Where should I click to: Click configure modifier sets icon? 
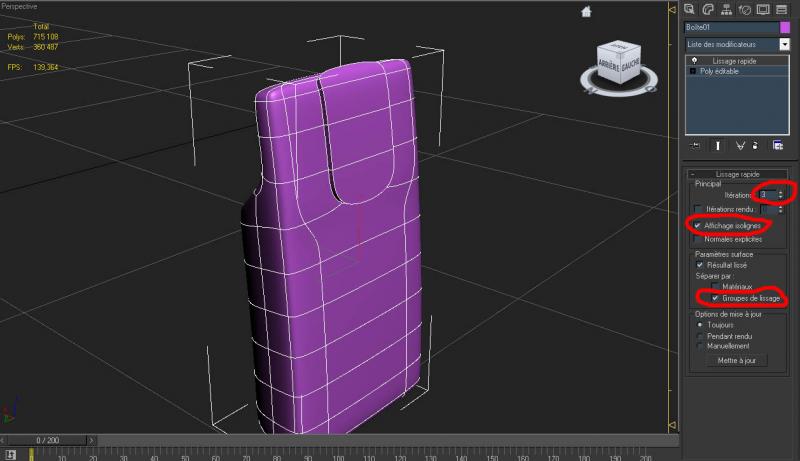pos(777,146)
